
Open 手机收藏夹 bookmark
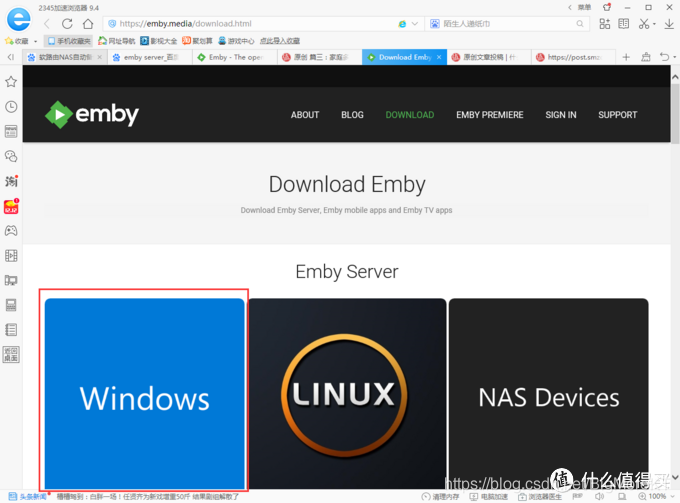coord(69,41)
